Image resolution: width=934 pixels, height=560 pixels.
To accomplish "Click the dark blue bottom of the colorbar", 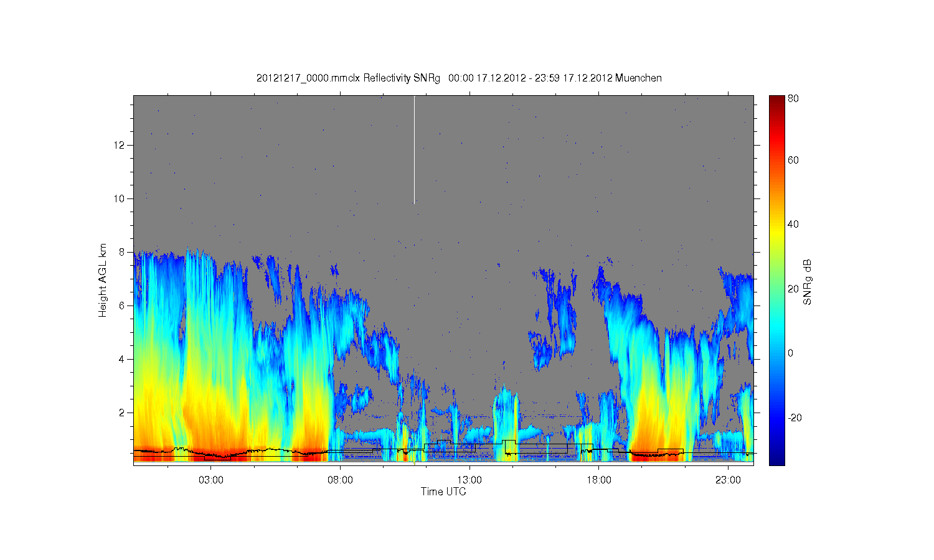I will click(x=776, y=459).
